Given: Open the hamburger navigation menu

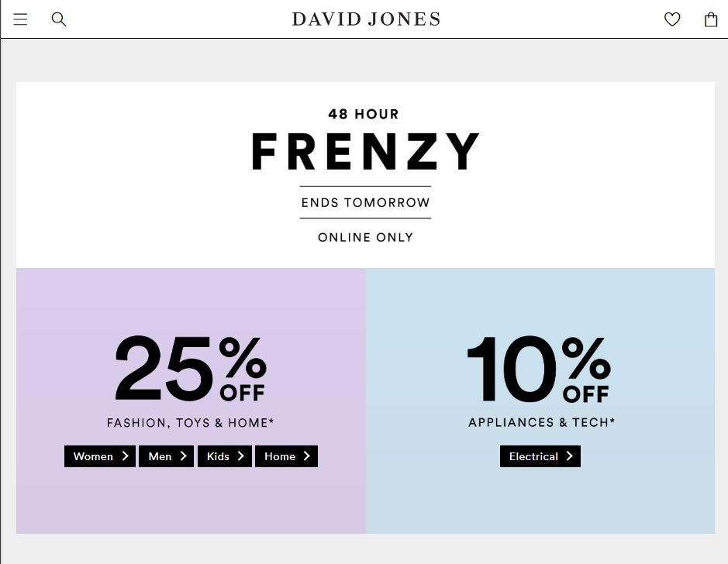Looking at the screenshot, I should [x=20, y=19].
